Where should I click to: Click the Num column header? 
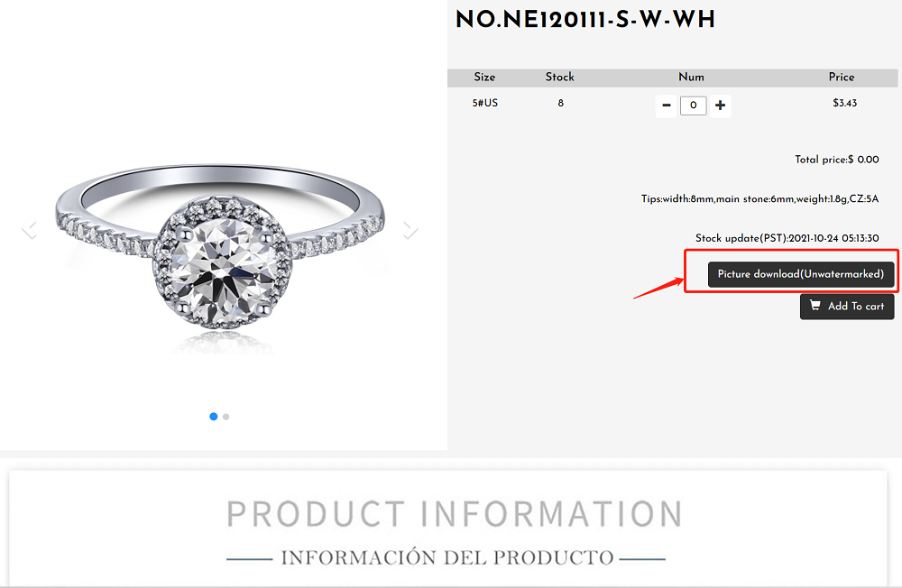(691, 77)
